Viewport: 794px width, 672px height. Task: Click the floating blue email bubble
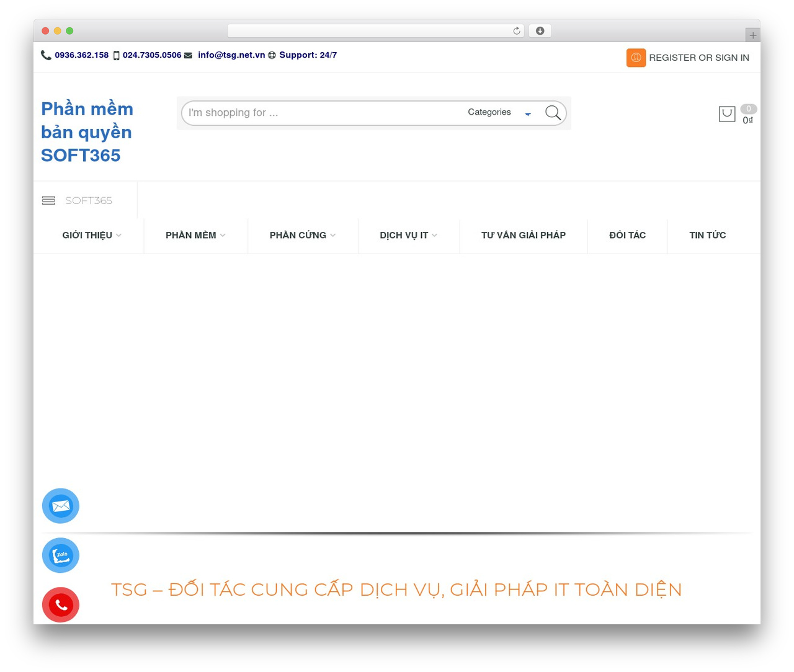pyautogui.click(x=61, y=506)
